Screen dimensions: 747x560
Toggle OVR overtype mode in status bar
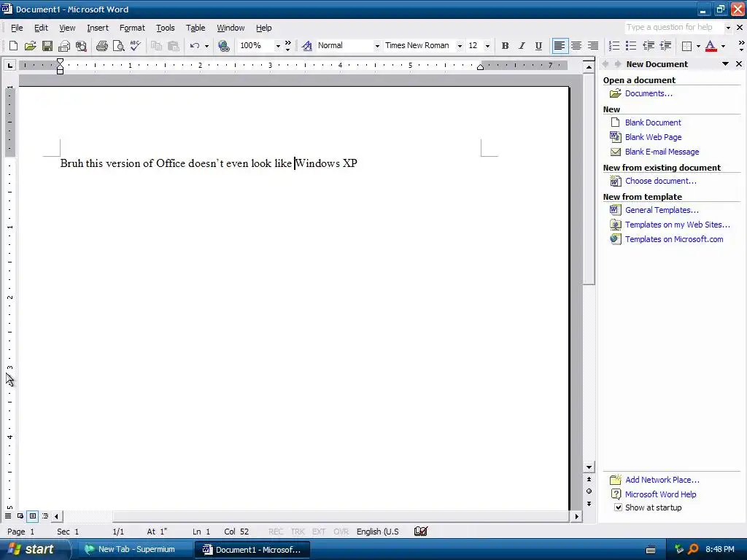(x=341, y=532)
